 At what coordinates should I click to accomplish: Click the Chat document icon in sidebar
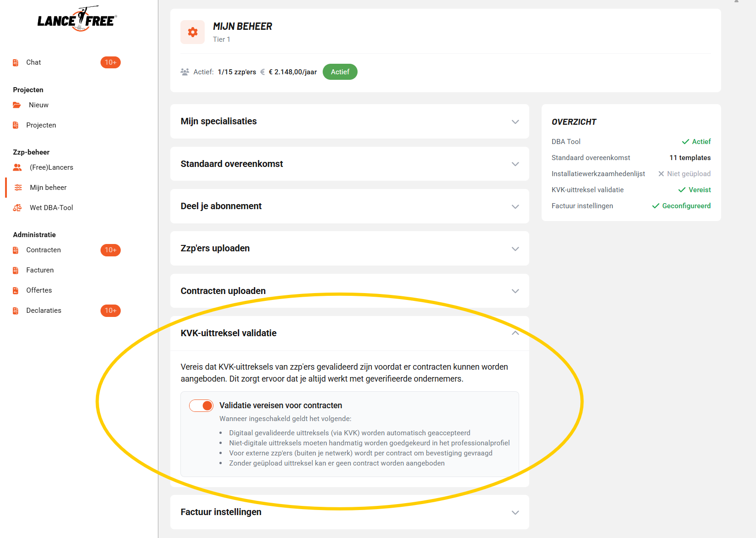pos(16,62)
